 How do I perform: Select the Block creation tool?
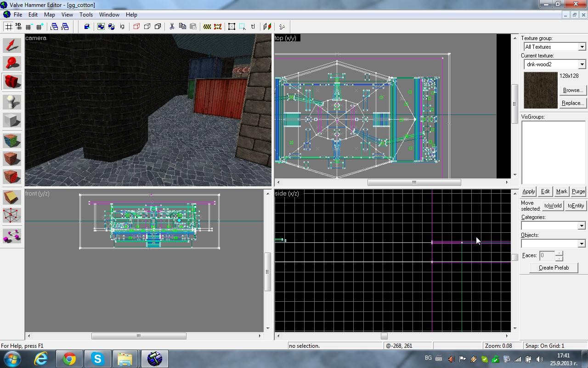click(x=12, y=121)
